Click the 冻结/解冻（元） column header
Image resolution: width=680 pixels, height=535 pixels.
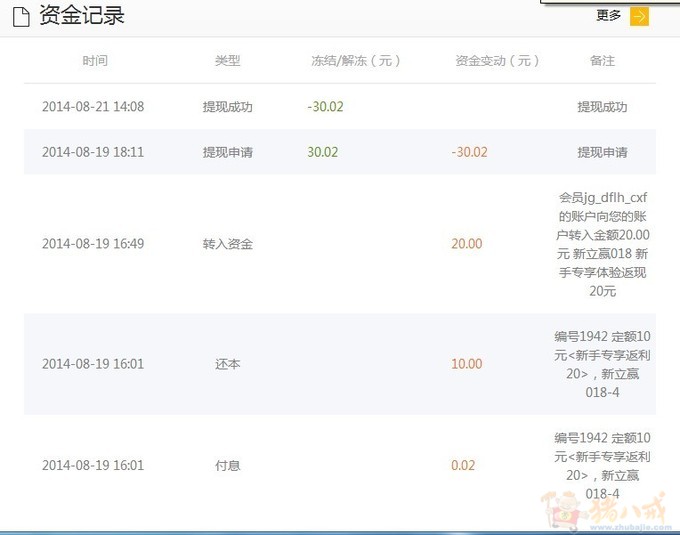[x=356, y=61]
